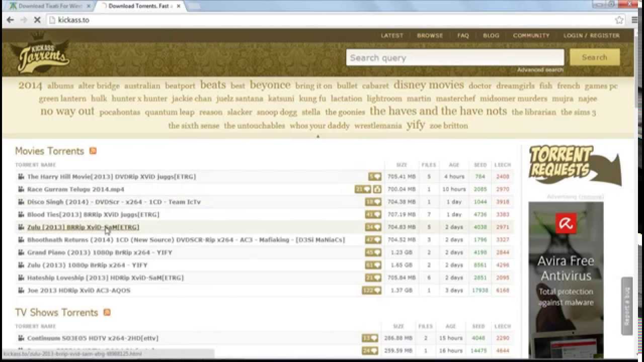This screenshot has height=362, width=644.
Task: Click the browser forward arrow
Action: [24, 20]
